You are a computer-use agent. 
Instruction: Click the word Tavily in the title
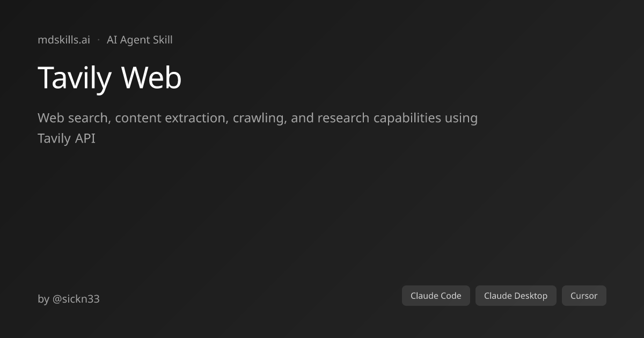75,78
